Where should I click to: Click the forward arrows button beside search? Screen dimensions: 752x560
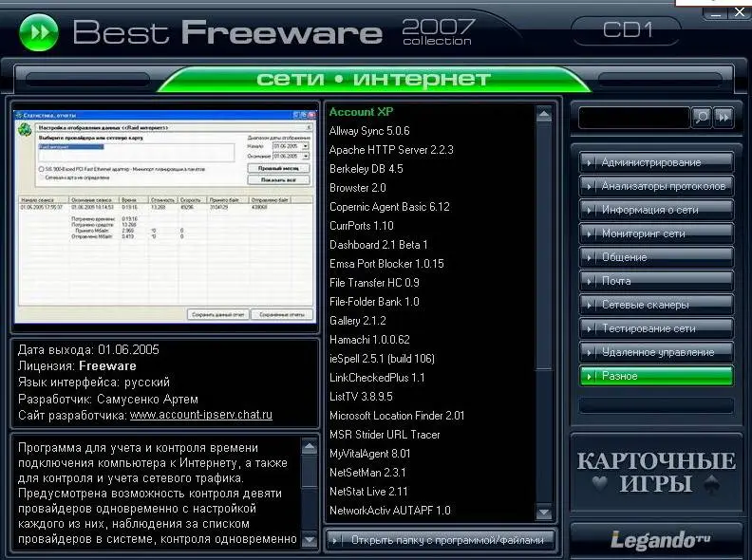(724, 117)
